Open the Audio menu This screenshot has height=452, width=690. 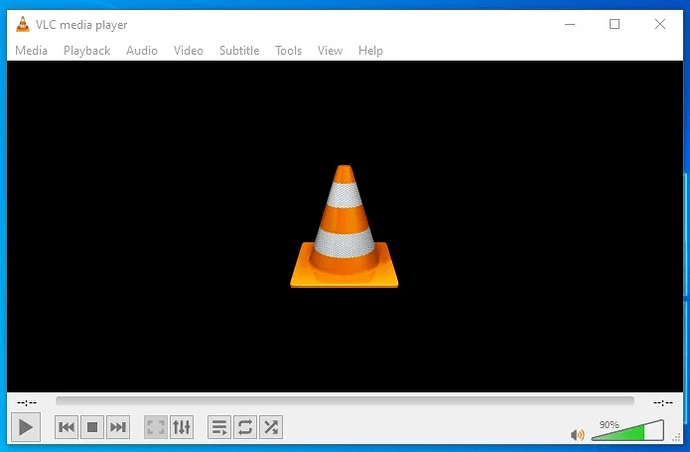pyautogui.click(x=142, y=51)
